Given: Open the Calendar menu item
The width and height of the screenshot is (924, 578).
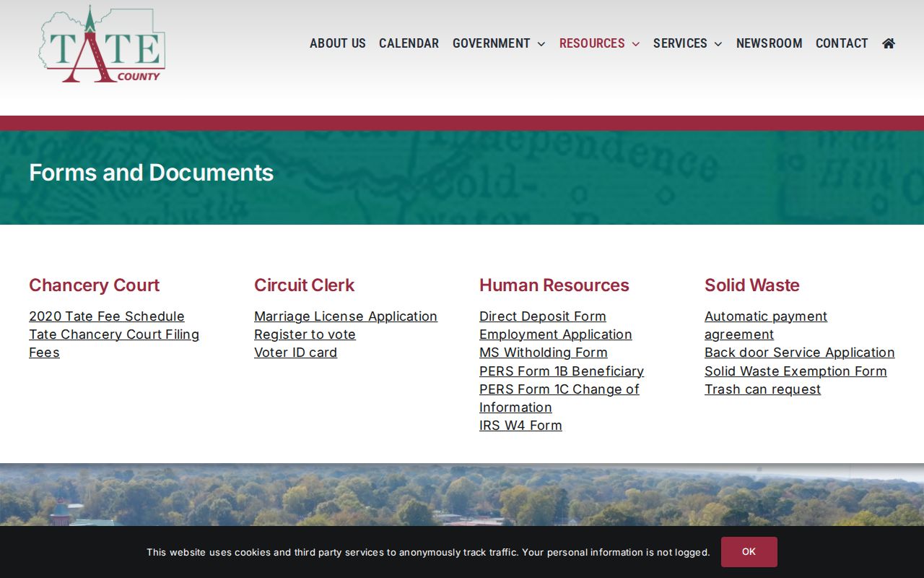Looking at the screenshot, I should [x=409, y=43].
